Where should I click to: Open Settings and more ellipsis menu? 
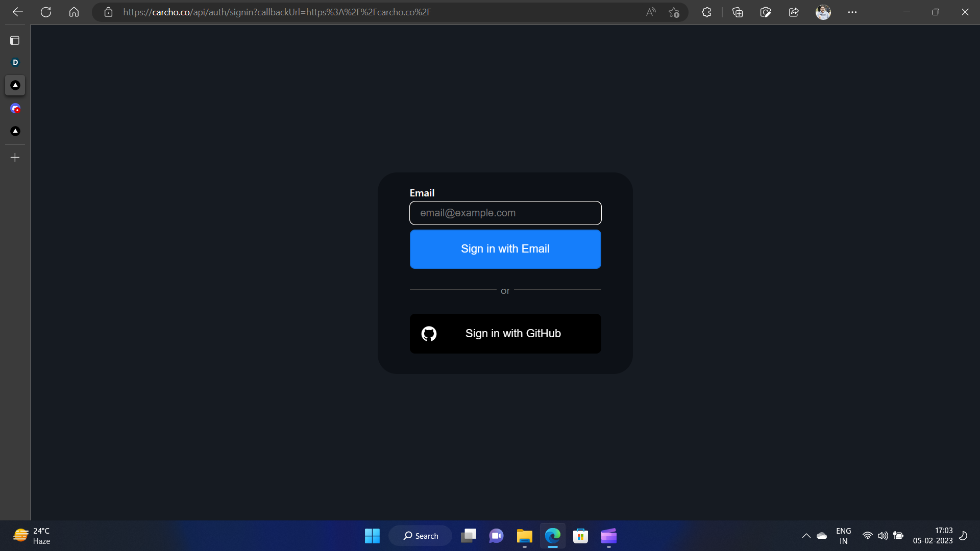pyautogui.click(x=852, y=12)
